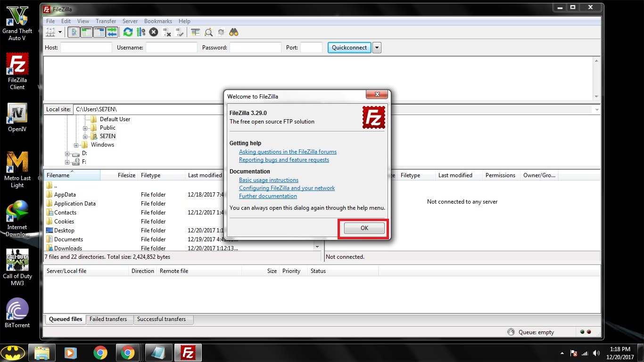
Task: Refresh the file and folder lists
Action: (128, 32)
